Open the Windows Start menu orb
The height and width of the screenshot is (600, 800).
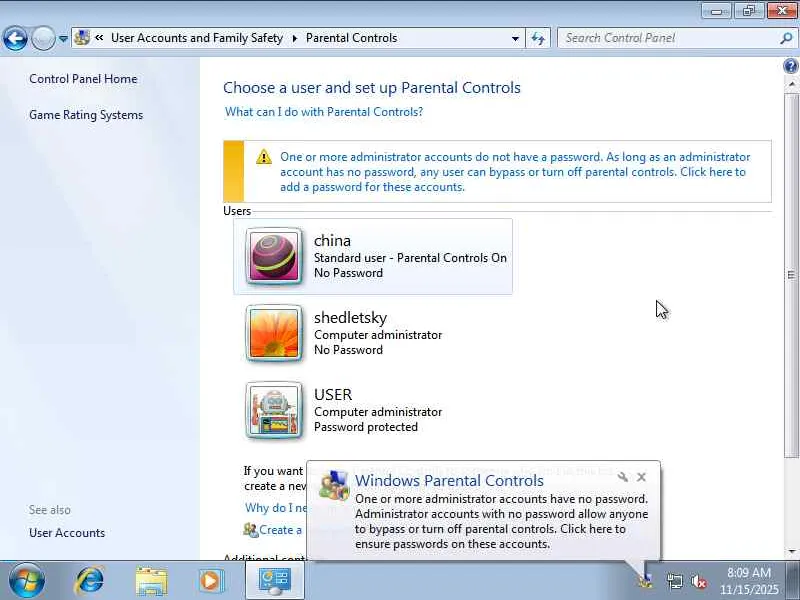(x=27, y=581)
